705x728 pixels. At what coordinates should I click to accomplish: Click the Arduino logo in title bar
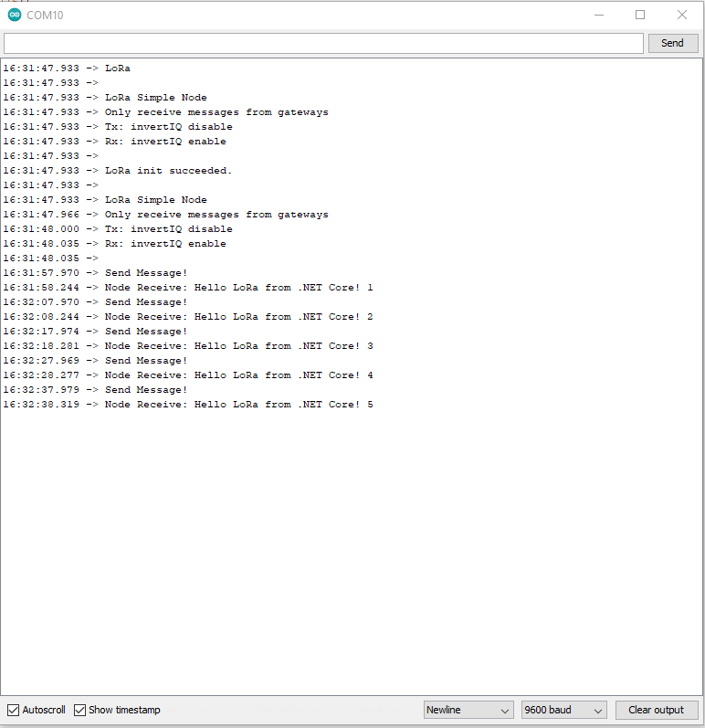(14, 16)
